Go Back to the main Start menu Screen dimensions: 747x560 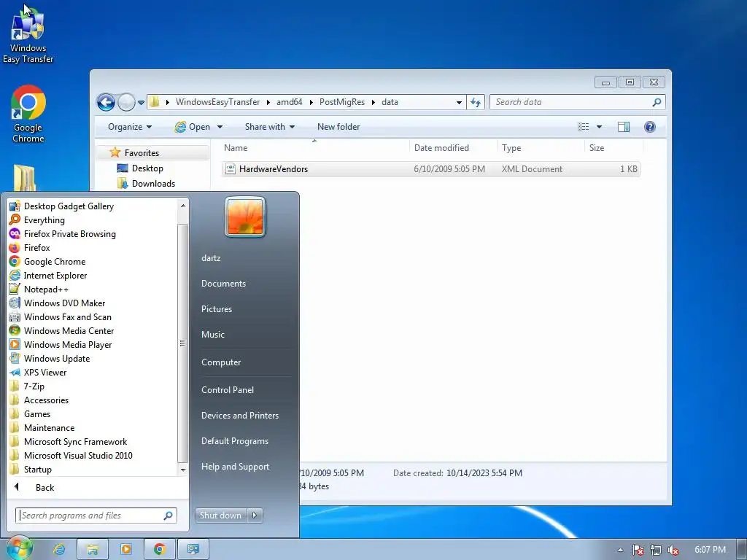(44, 487)
